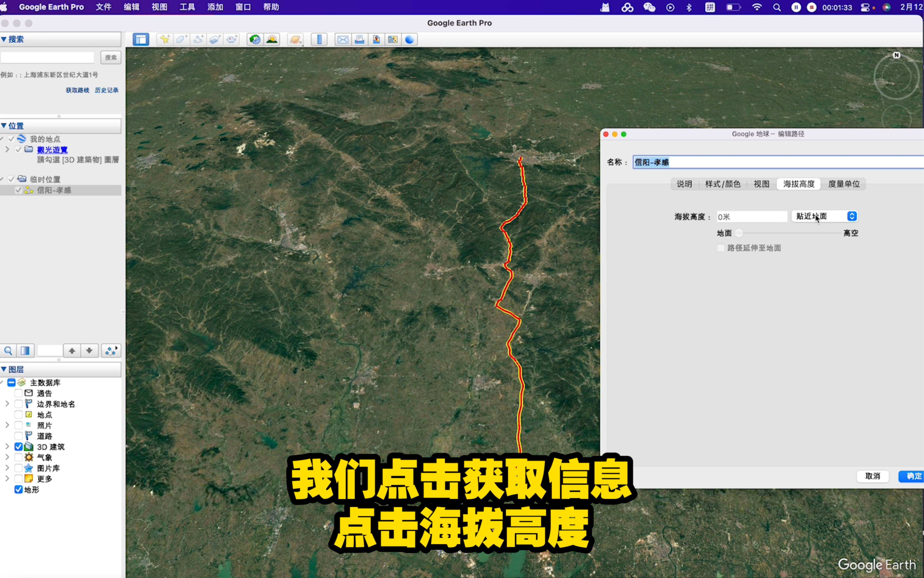The width and height of the screenshot is (924, 578).
Task: Click the Record a Tour camera icon
Action: (232, 39)
